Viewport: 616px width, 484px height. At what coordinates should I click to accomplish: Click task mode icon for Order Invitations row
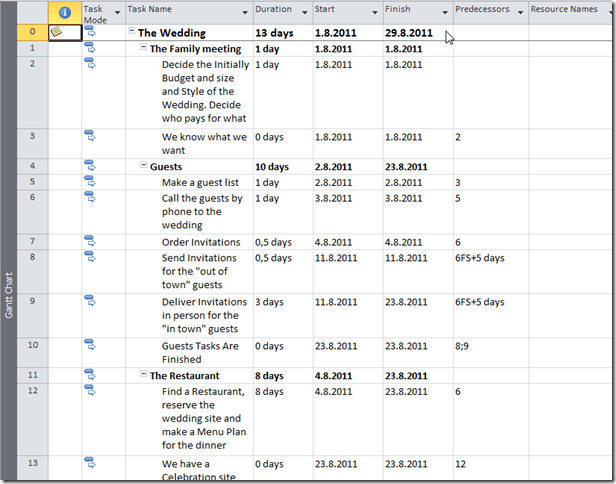coord(90,241)
